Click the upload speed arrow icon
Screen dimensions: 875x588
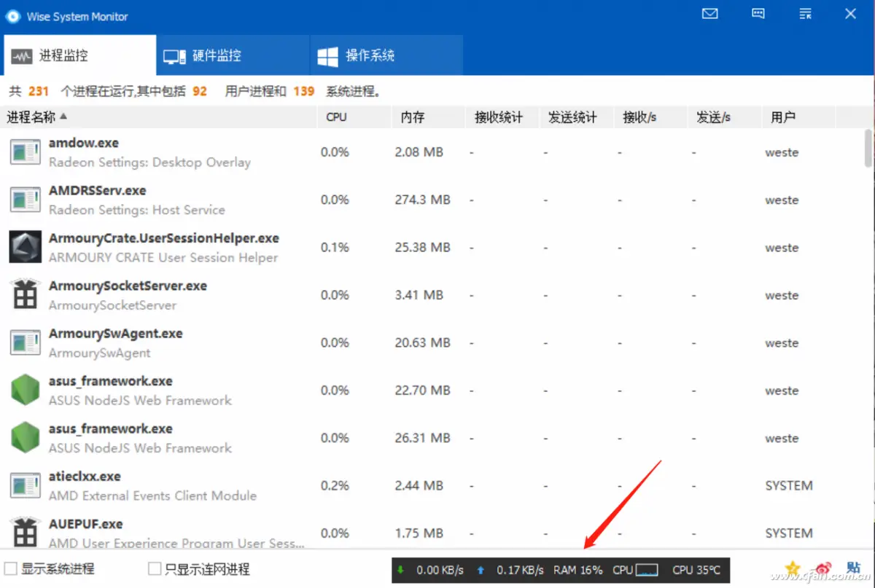(x=480, y=571)
